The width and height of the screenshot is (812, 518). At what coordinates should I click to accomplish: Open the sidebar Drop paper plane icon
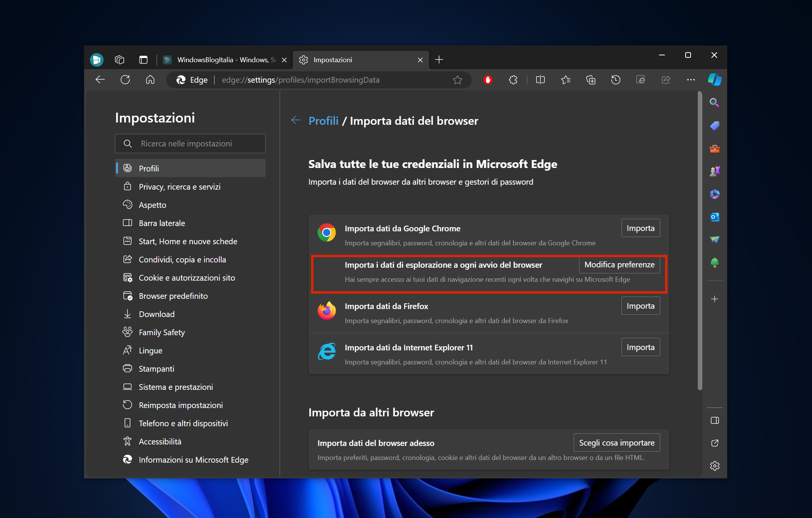pos(715,239)
